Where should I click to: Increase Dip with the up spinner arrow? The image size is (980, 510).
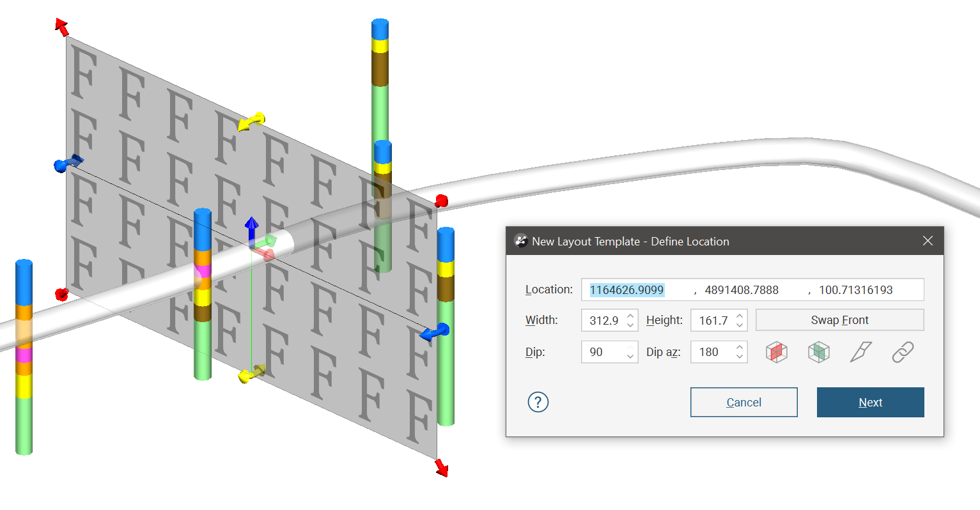pos(630,347)
